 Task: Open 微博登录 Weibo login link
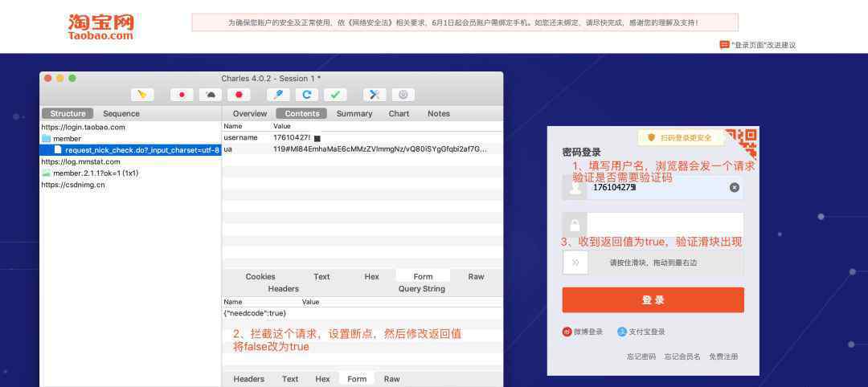588,332
